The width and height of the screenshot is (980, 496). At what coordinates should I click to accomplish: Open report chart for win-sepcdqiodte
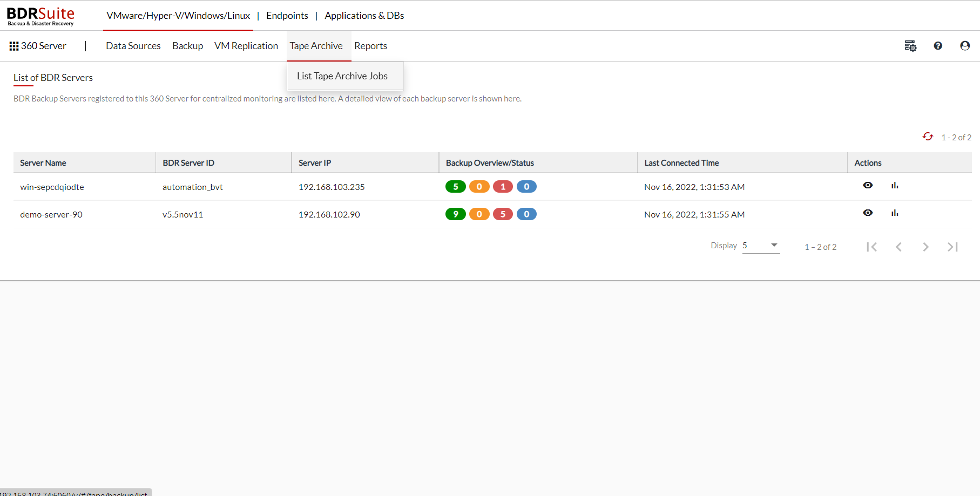(x=895, y=185)
